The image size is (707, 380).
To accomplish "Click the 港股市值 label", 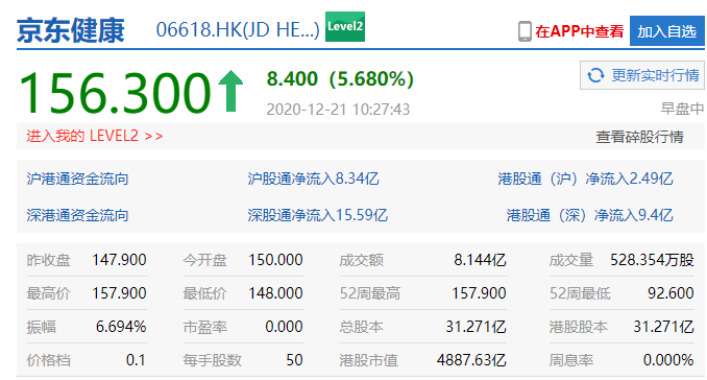I will click(368, 361).
